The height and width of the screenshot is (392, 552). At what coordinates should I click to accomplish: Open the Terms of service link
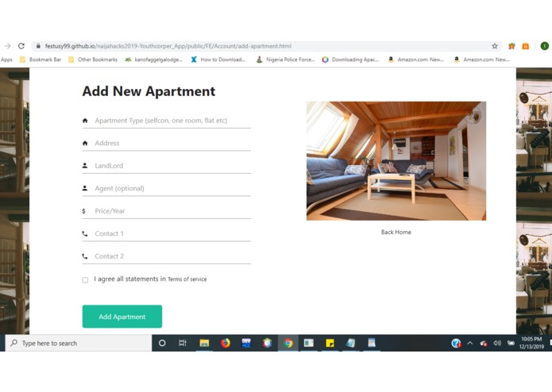click(187, 279)
